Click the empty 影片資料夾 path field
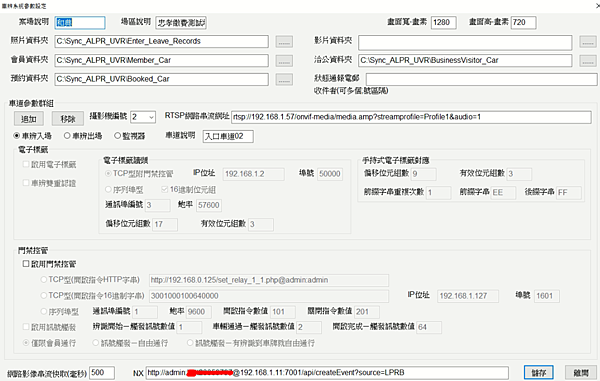 click(465, 42)
